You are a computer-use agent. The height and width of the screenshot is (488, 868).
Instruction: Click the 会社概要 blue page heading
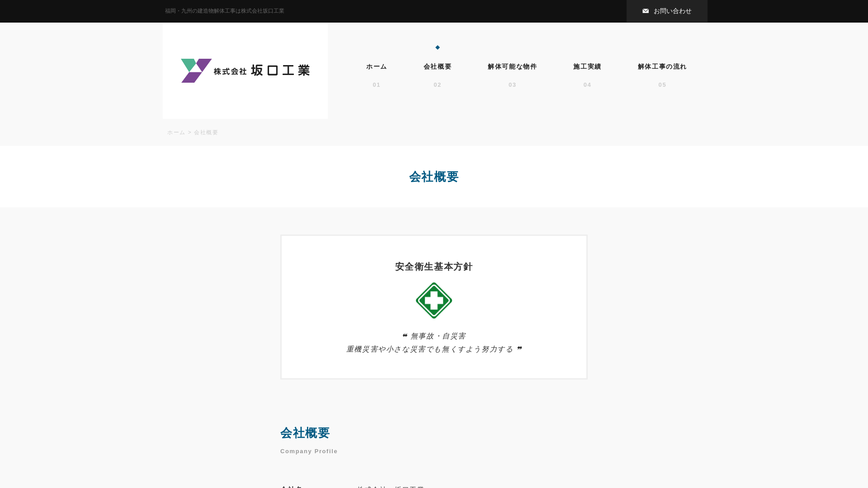click(x=434, y=177)
